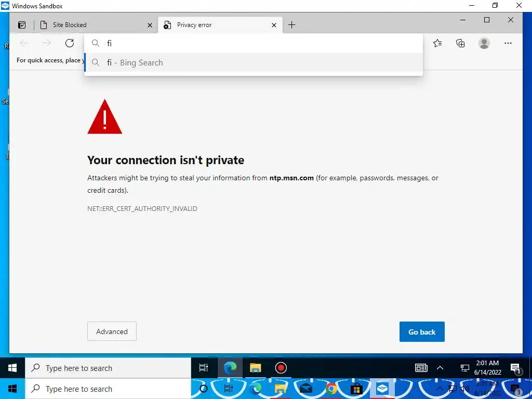Open the host notification center
The image size is (532, 399).
point(516,389)
